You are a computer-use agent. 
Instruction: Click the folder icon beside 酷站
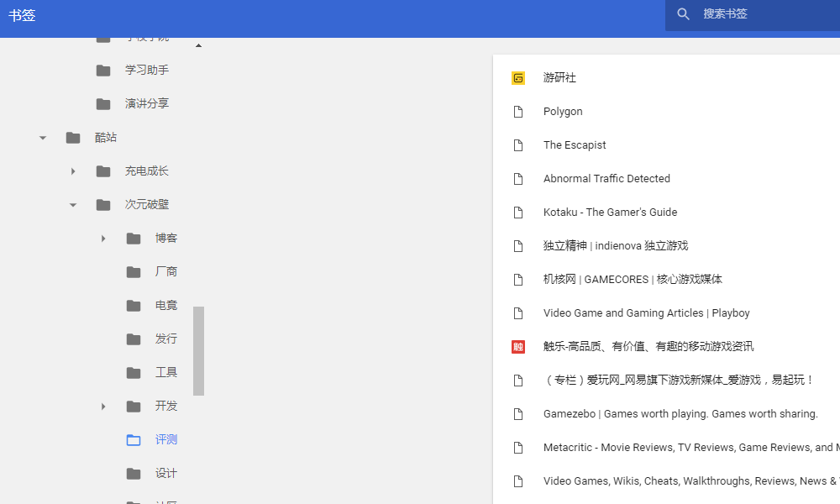[73, 138]
